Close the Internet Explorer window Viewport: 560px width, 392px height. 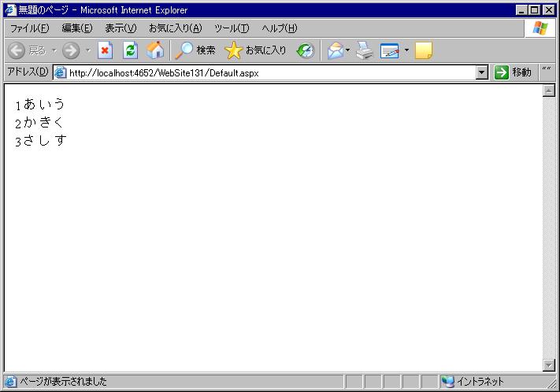[x=548, y=10]
